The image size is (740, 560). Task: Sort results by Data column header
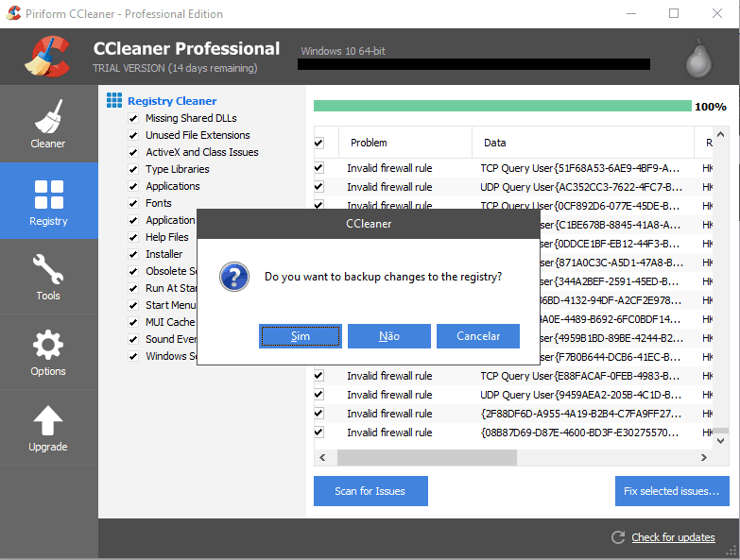click(583, 143)
